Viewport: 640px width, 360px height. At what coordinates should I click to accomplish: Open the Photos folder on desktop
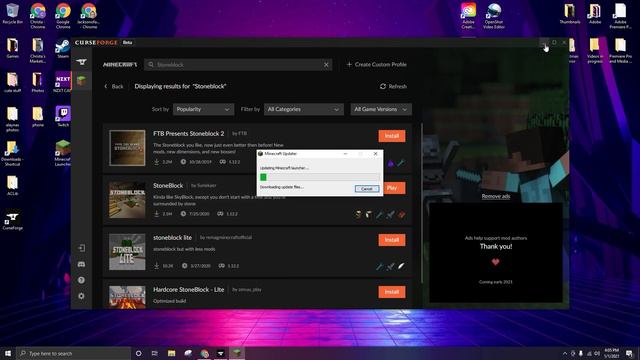38,82
